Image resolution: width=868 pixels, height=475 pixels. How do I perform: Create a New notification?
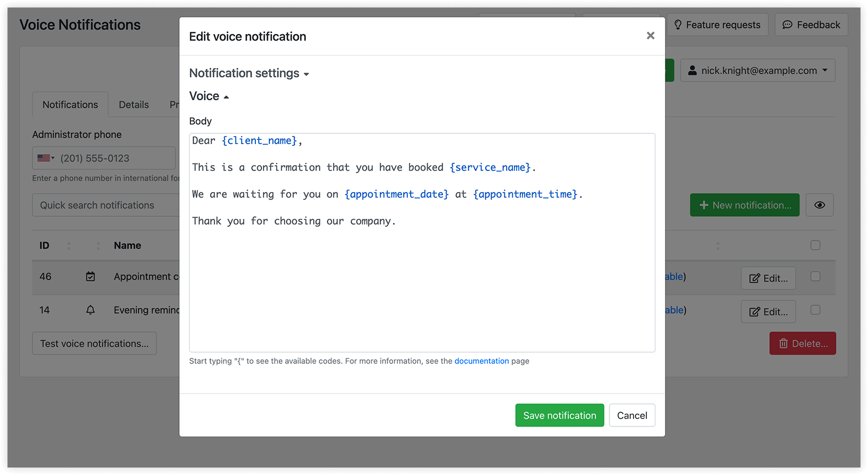[744, 205]
